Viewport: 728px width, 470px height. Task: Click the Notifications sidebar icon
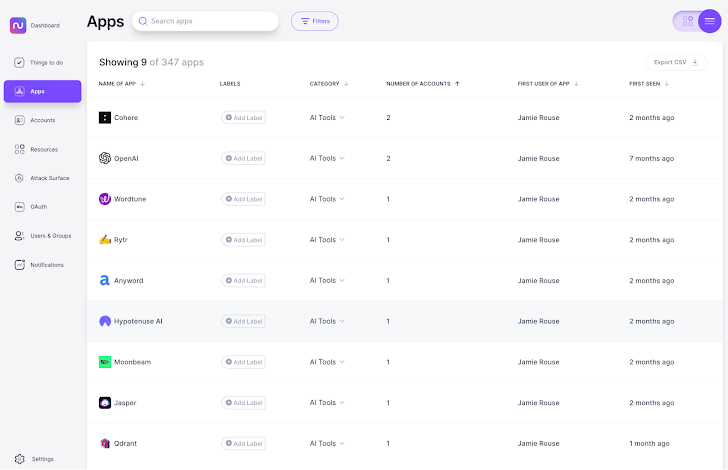(x=20, y=265)
